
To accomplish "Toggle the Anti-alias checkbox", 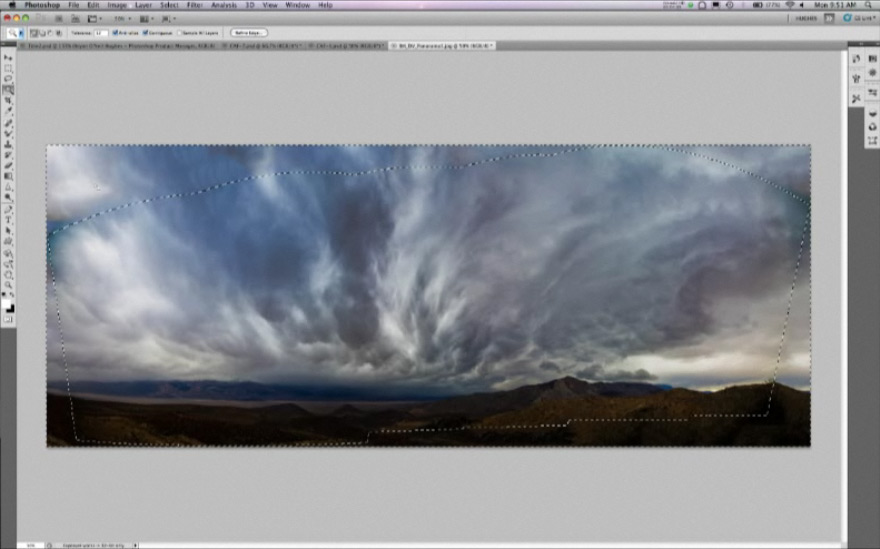I will pos(115,33).
